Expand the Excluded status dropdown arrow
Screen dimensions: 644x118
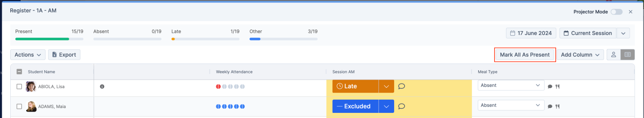386,106
